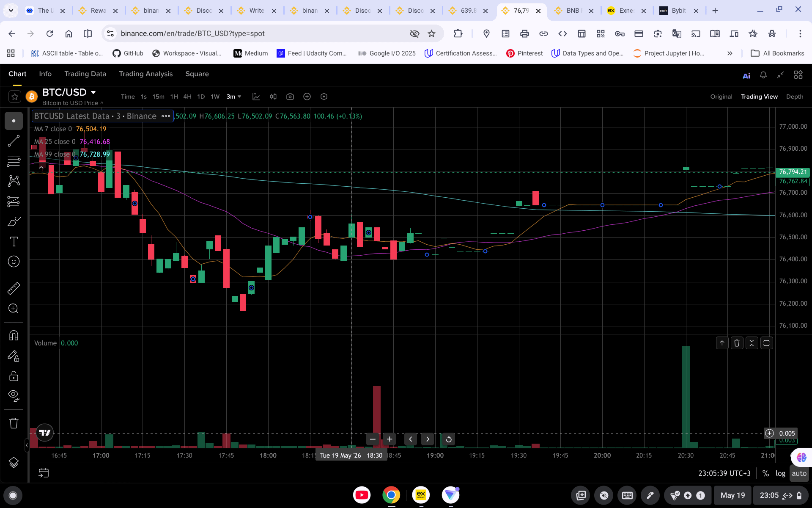Viewport: 812px width, 508px height.
Task: Open the price alert bell icon
Action: (x=763, y=75)
